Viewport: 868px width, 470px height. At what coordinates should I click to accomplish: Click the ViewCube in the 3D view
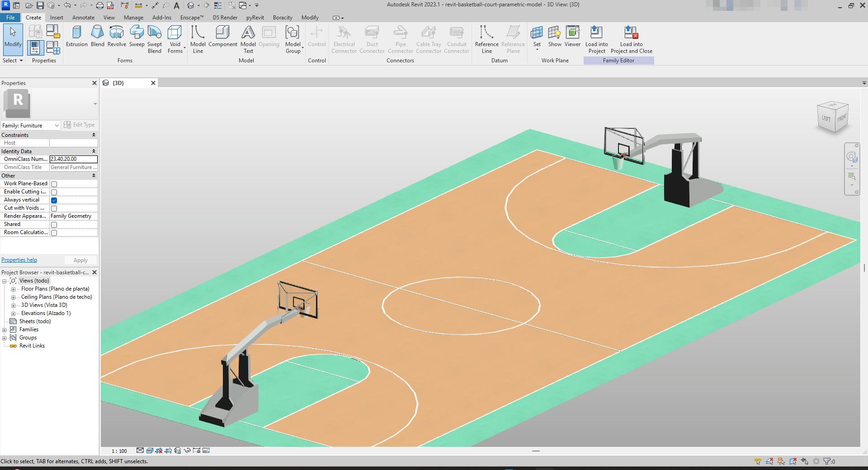pyautogui.click(x=833, y=118)
